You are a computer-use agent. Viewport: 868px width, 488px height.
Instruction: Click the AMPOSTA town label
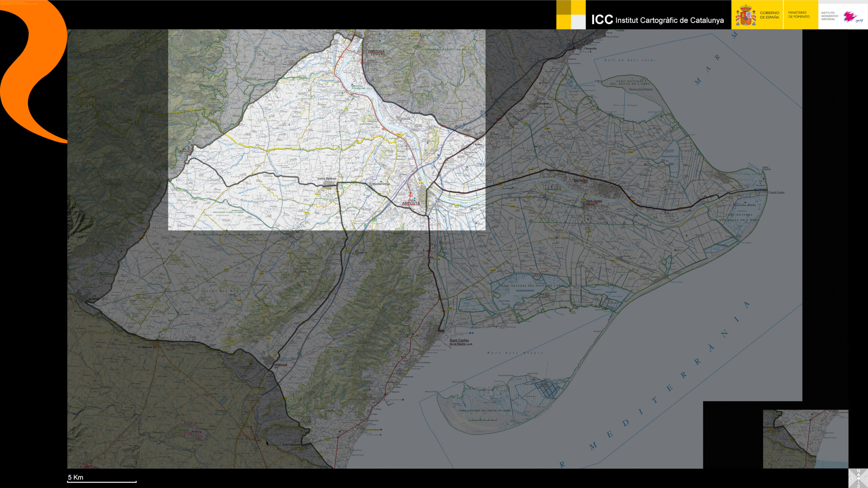411,203
